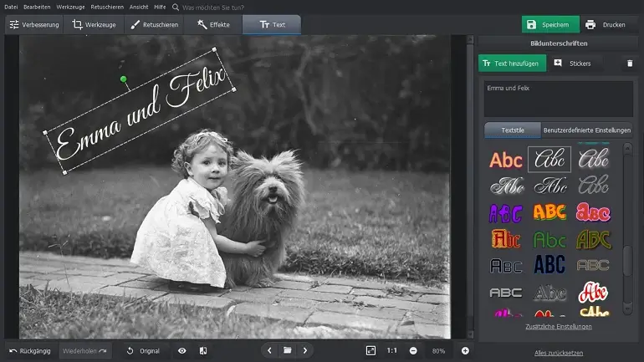Viewport: 644px width, 362px height.
Task: Open Zusätzliche Einstellungen link
Action: coord(559,327)
